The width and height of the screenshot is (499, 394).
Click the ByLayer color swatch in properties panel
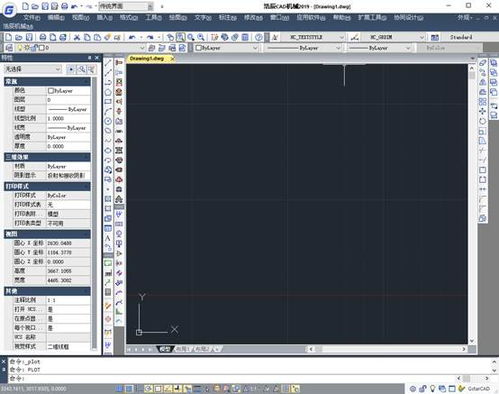51,91
